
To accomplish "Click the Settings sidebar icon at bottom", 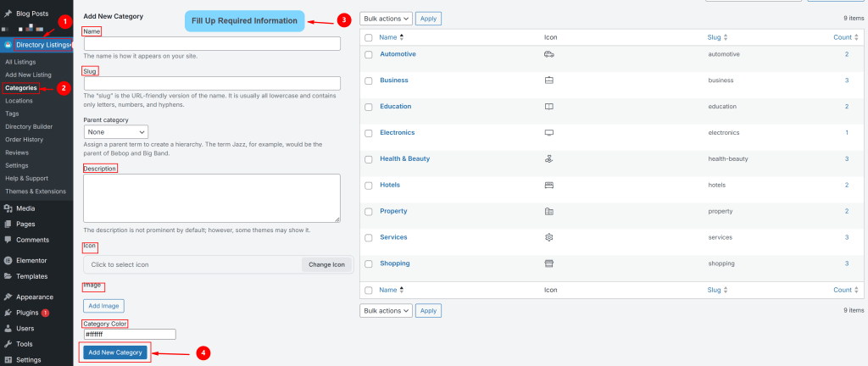I will tap(8, 360).
